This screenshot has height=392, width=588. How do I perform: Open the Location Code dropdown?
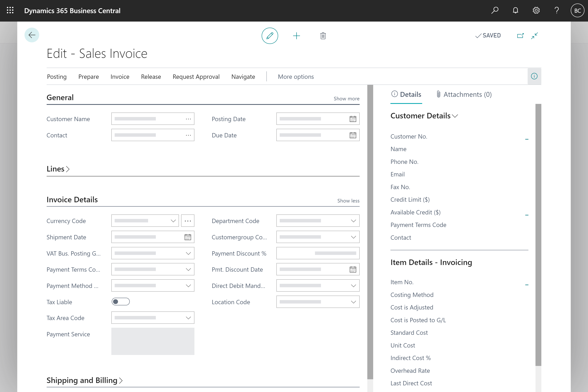pyautogui.click(x=354, y=302)
